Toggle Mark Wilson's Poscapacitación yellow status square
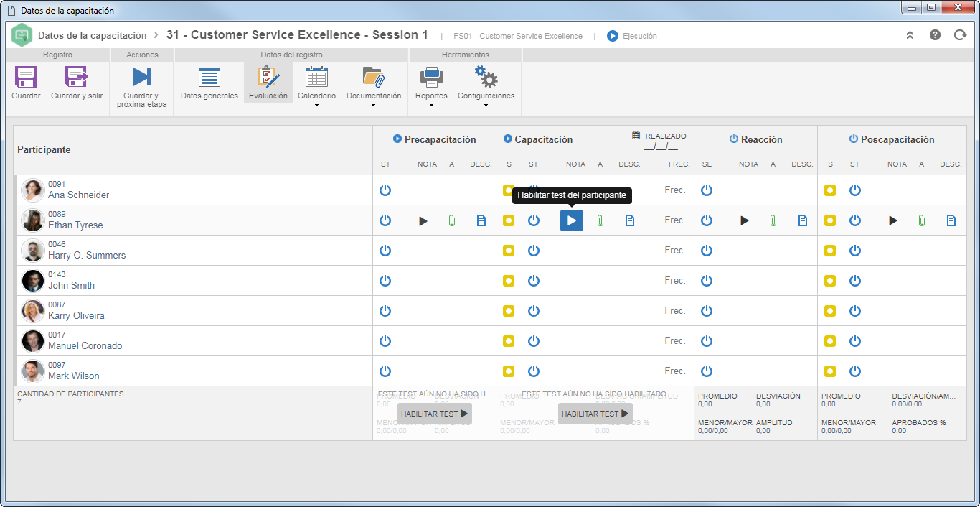Viewport: 980px width, 507px height. click(830, 371)
